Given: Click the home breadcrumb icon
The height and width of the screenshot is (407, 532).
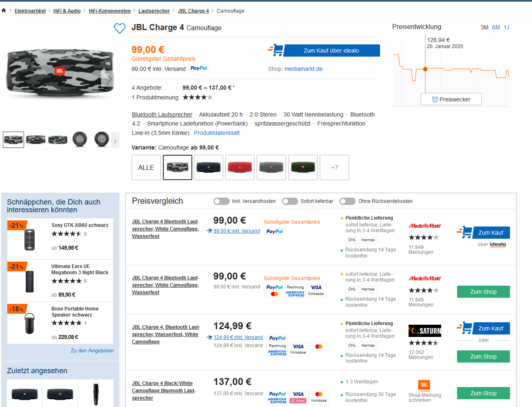Looking at the screenshot, I should (x=4, y=11).
